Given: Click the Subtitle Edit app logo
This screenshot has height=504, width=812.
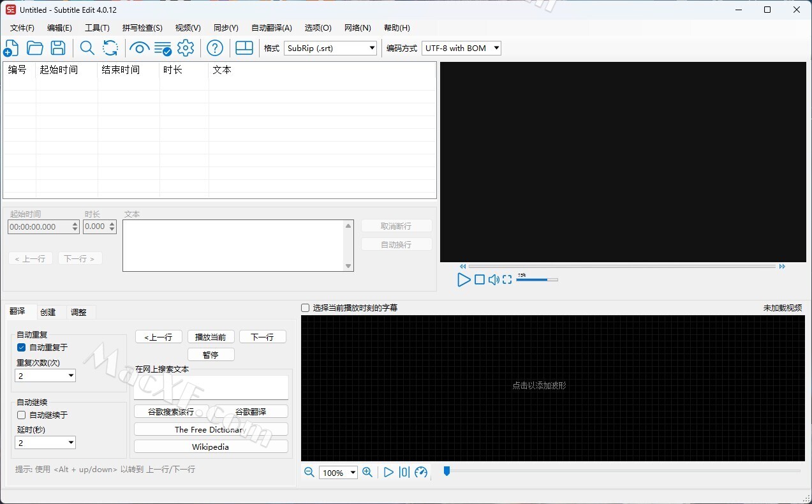Looking at the screenshot, I should pos(11,10).
